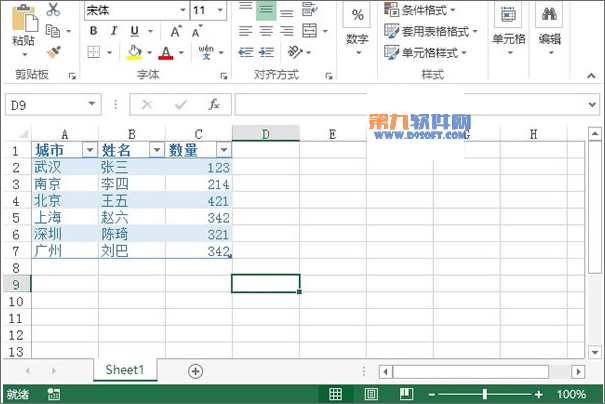Click the wrap text icon

(309, 9)
